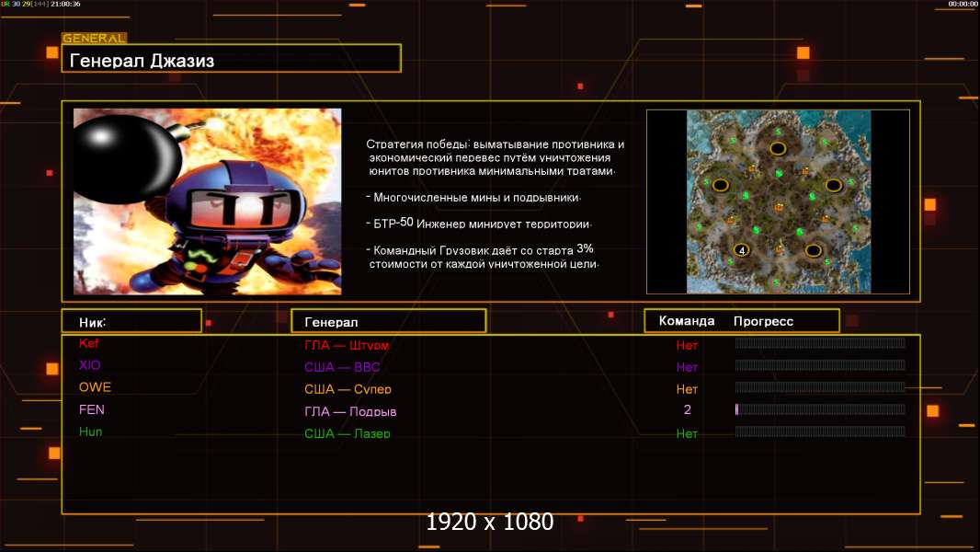
Task: Click team number 2 for FEN
Action: (687, 410)
